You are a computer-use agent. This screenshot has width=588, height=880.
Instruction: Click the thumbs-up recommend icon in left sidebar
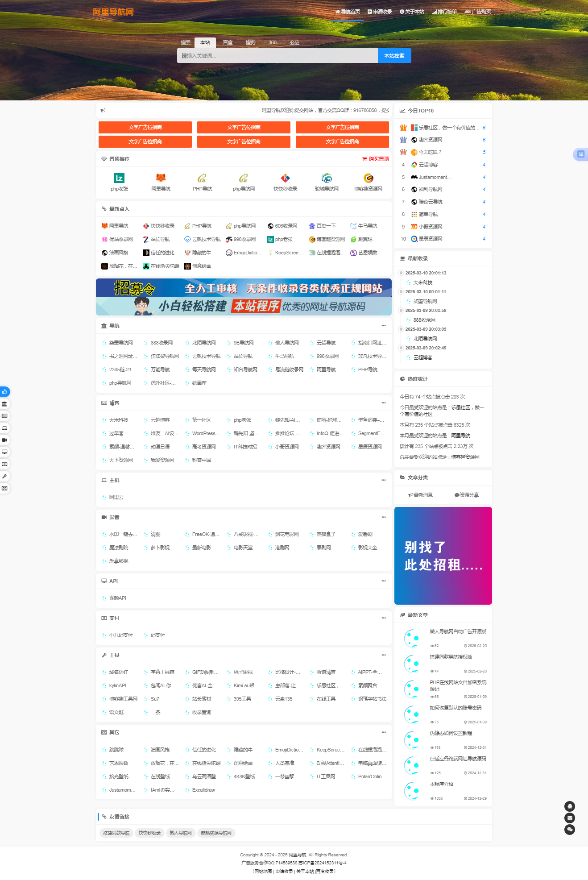coord(4,392)
